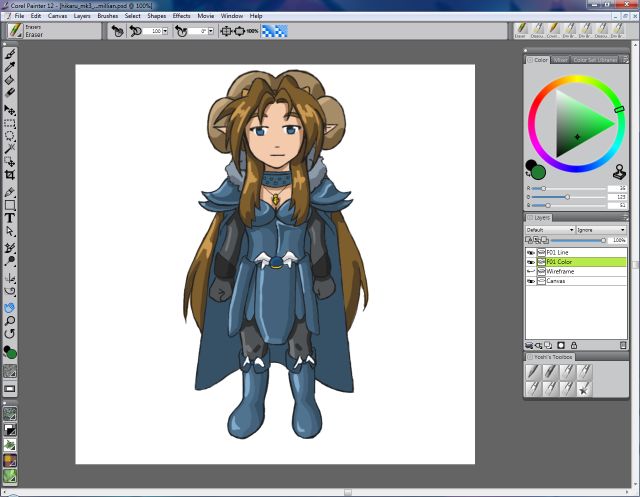Viewport: 640px width, 497px height.
Task: Open the Default composite method dropdown
Action: (x=549, y=230)
